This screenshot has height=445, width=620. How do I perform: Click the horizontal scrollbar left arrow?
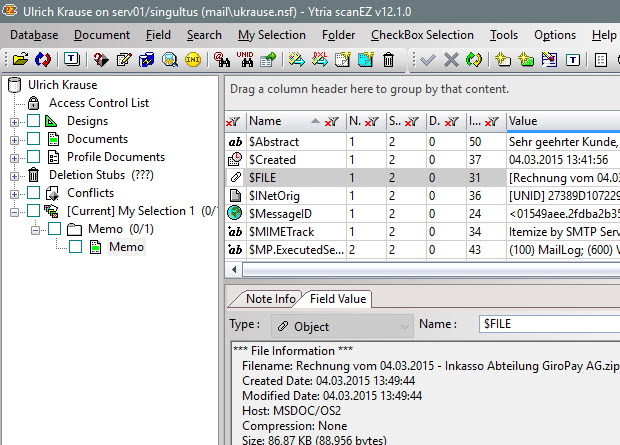click(234, 269)
